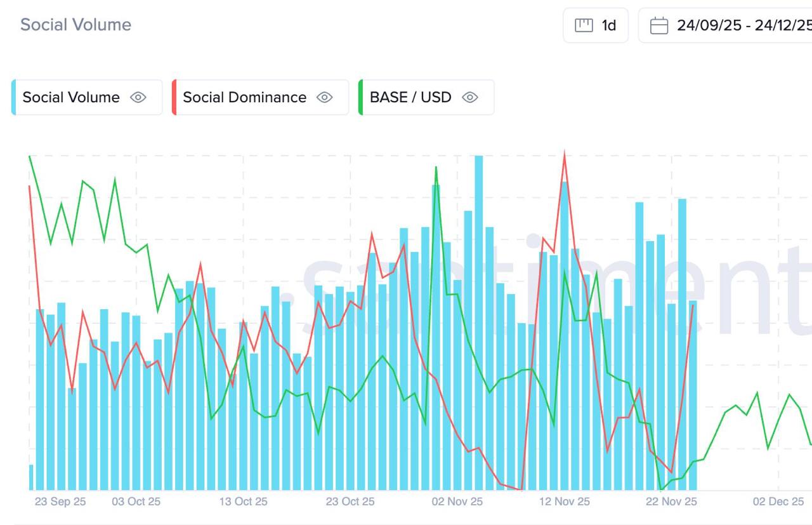The width and height of the screenshot is (812, 525).
Task: Toggle the eye icon for Social Volume
Action: (x=138, y=97)
